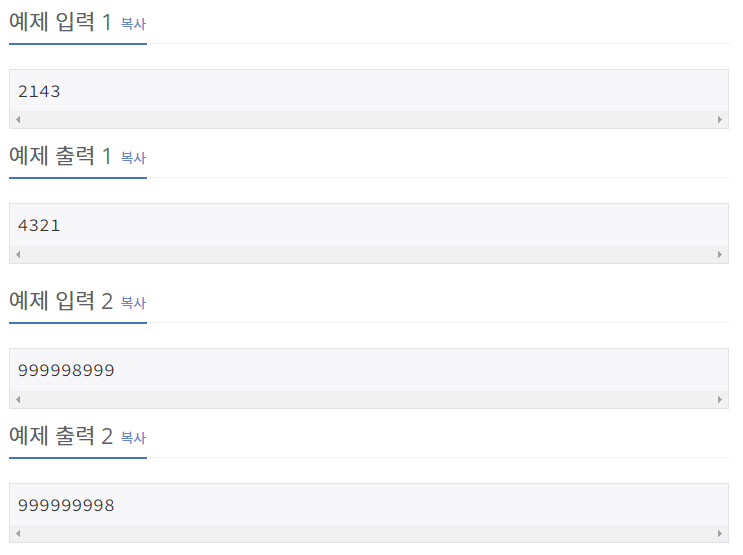
Task: Click horizontal scrollbar track under 4321
Action: [x=369, y=255]
